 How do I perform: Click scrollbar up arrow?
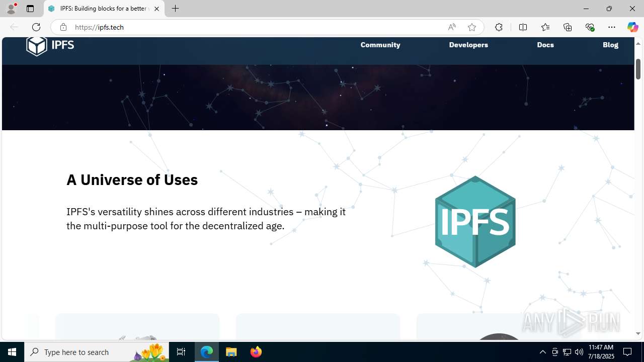click(x=638, y=43)
